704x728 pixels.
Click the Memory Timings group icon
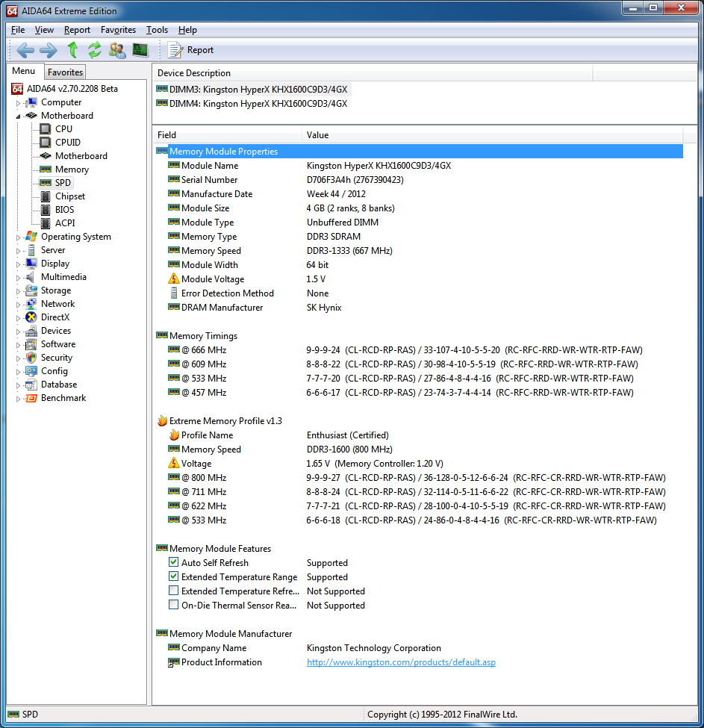(x=162, y=335)
